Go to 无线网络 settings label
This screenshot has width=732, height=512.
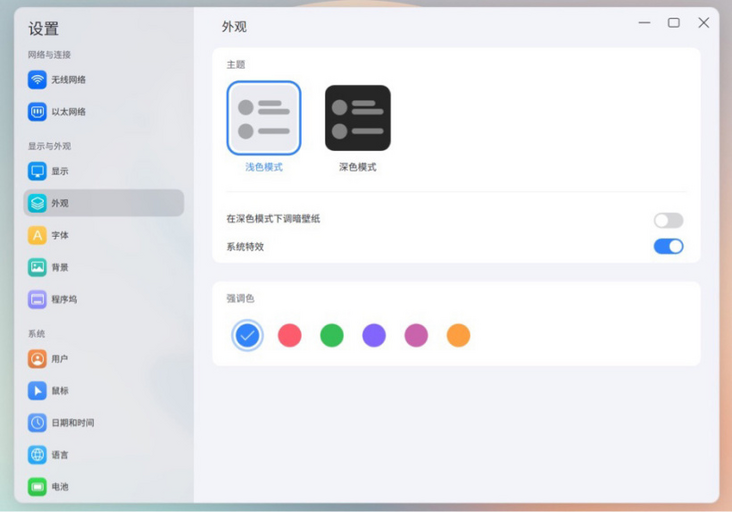tap(69, 80)
